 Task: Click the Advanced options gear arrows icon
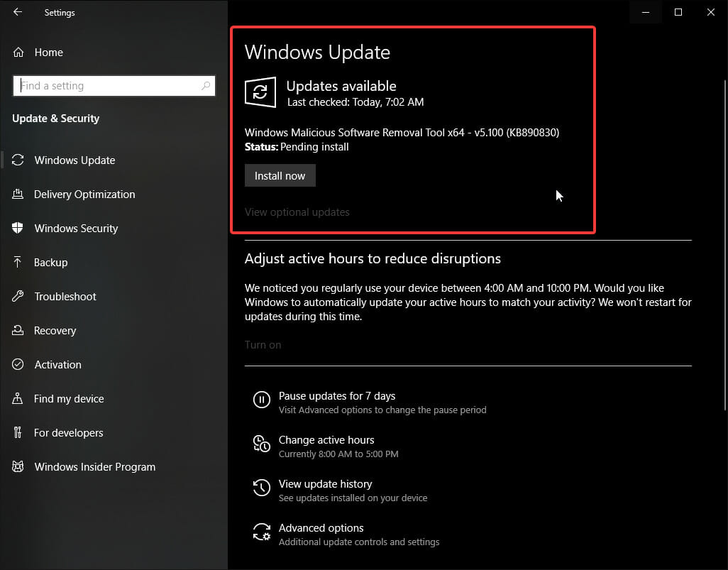(261, 532)
